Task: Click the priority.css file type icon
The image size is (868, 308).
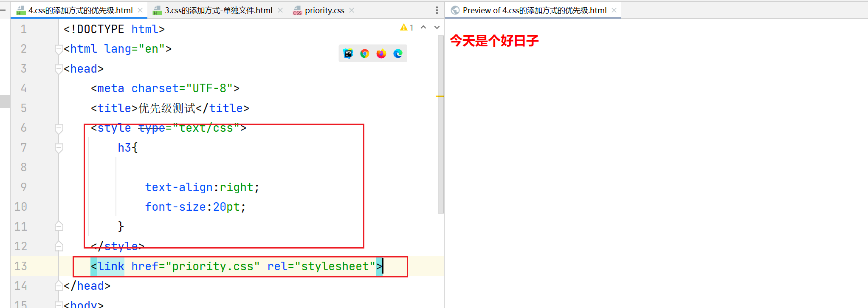Action: [297, 10]
